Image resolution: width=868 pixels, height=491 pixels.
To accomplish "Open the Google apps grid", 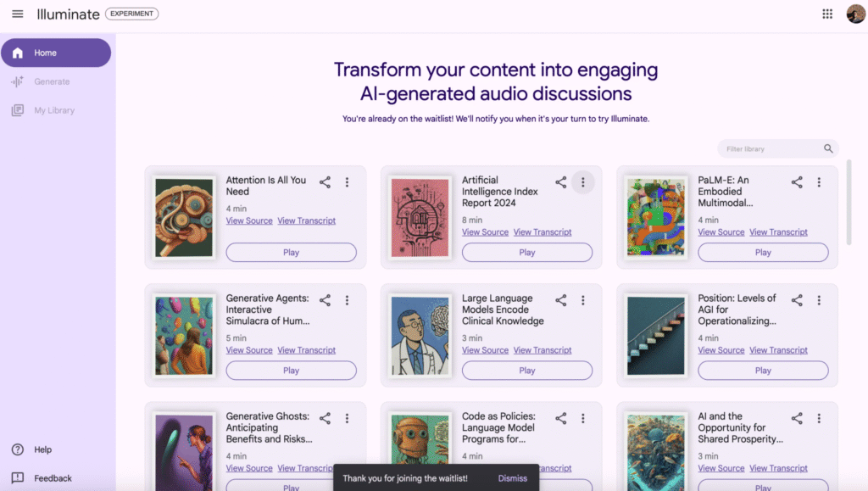I will [827, 14].
